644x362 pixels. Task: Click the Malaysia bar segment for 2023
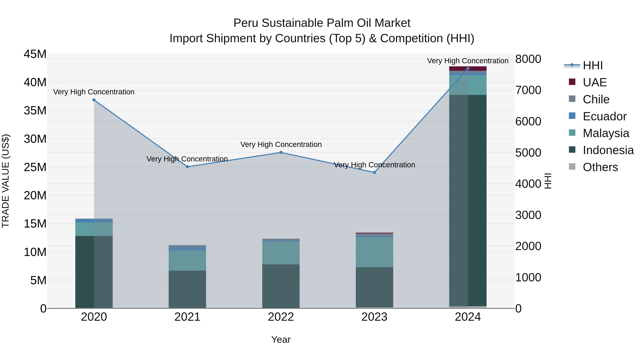(374, 252)
